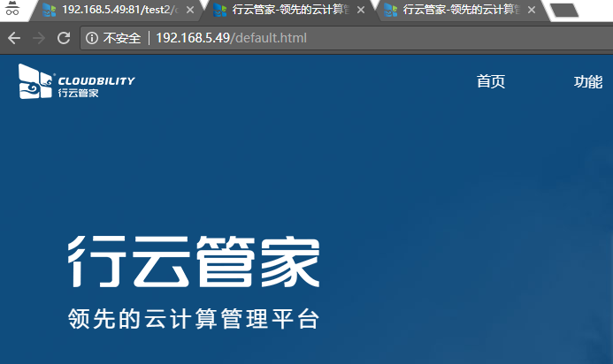The width and height of the screenshot is (613, 364).
Task: Close the second 行云管家 tab
Action: pyautogui.click(x=361, y=10)
